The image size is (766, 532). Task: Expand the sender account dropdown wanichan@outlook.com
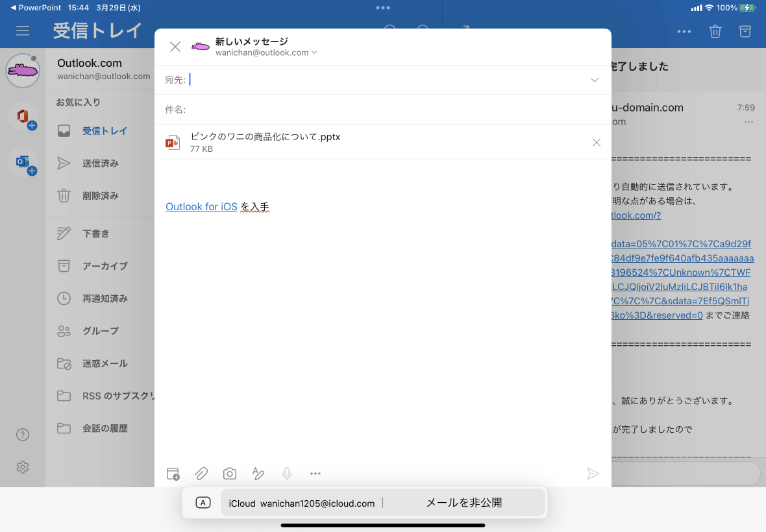coord(266,53)
